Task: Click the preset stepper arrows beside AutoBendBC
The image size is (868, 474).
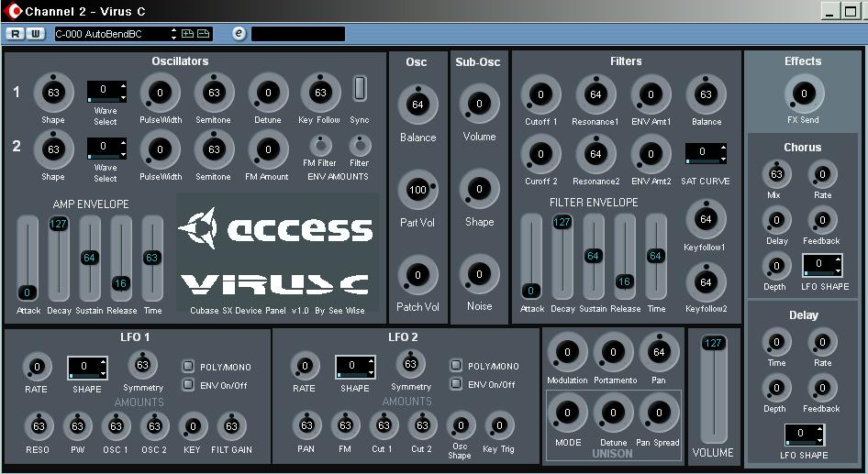Action: pyautogui.click(x=173, y=34)
